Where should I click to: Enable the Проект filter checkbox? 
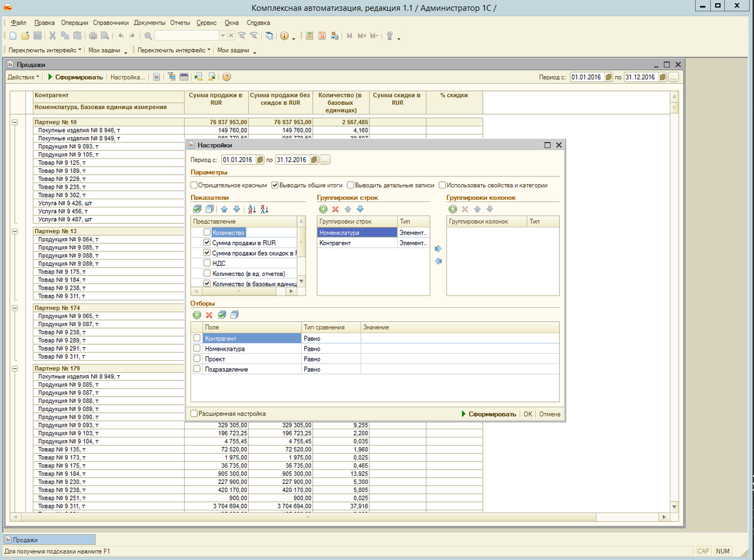click(x=197, y=359)
